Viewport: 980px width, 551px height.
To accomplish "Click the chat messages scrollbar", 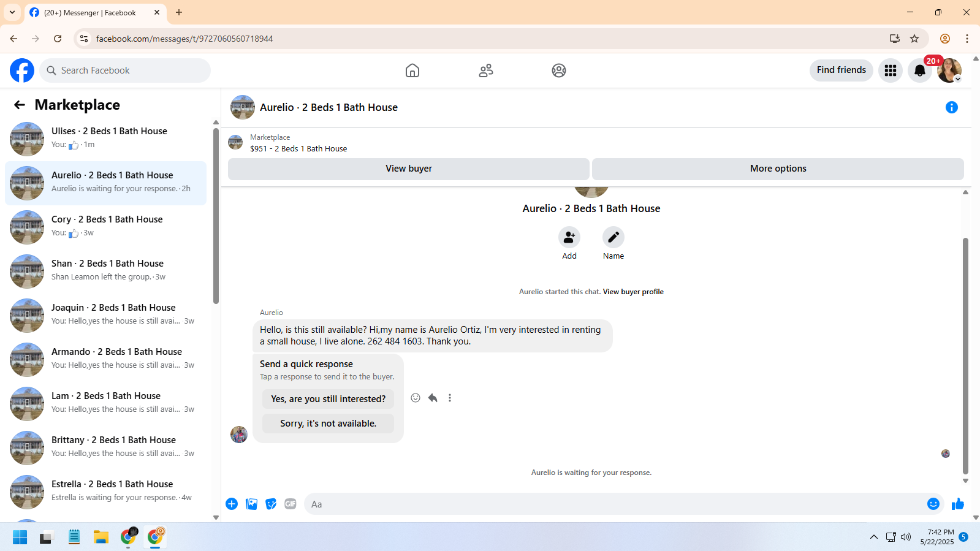I will [x=965, y=356].
